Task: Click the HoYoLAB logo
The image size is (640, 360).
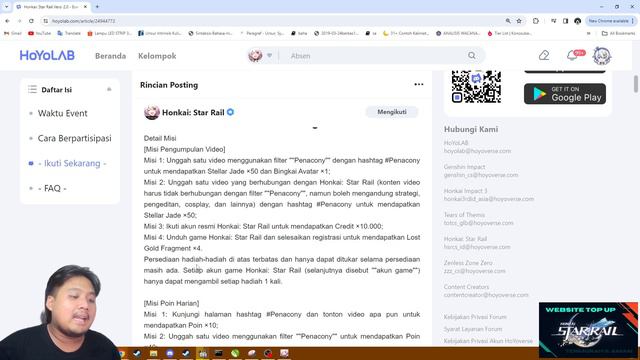Action: click(x=47, y=56)
